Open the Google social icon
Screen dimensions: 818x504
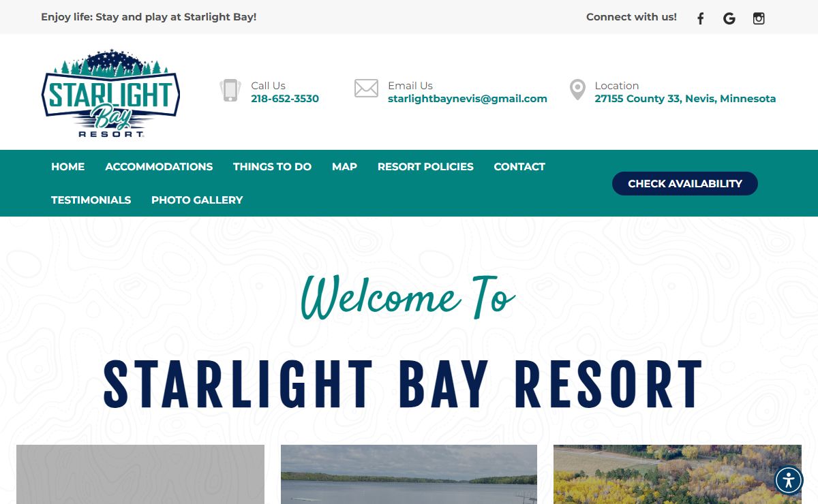(x=729, y=18)
